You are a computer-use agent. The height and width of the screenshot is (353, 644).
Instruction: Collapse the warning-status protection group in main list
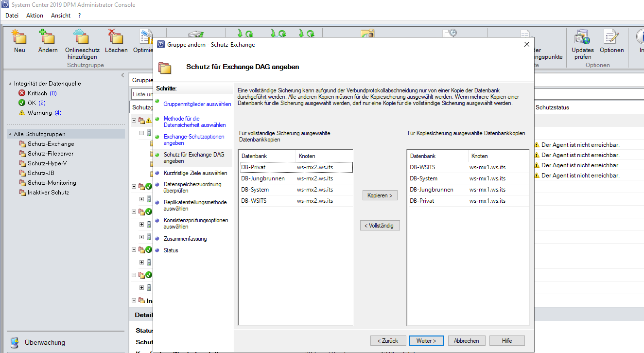tap(134, 120)
